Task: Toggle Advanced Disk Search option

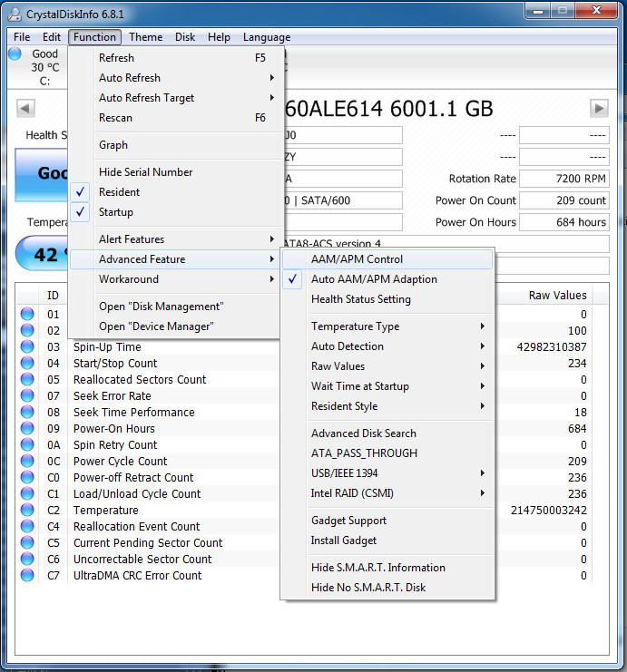Action: (x=387, y=433)
